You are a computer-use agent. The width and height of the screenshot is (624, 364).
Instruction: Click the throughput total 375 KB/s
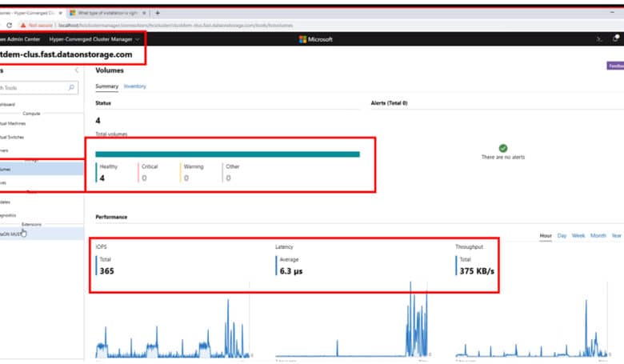(x=477, y=271)
